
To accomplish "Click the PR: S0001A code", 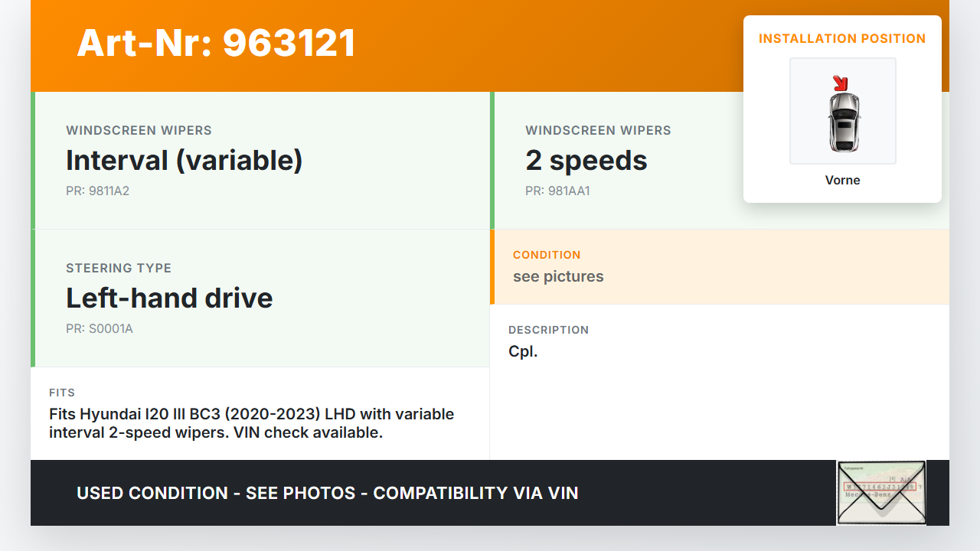I will click(x=100, y=329).
